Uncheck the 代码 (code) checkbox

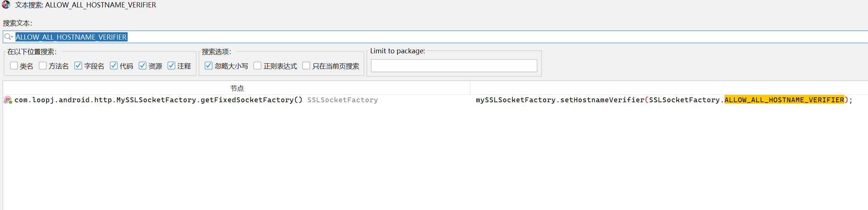(x=114, y=66)
